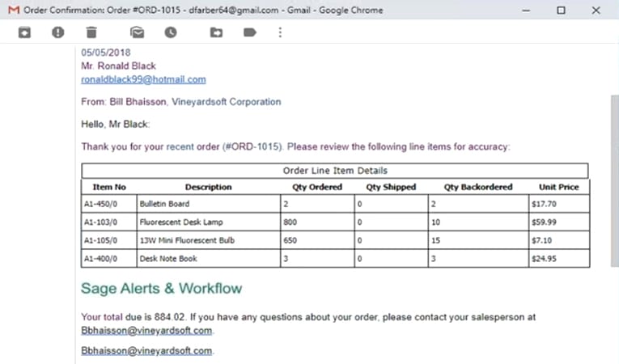Click the Gmail logo in title bar
The height and width of the screenshot is (364, 619).
tap(14, 10)
